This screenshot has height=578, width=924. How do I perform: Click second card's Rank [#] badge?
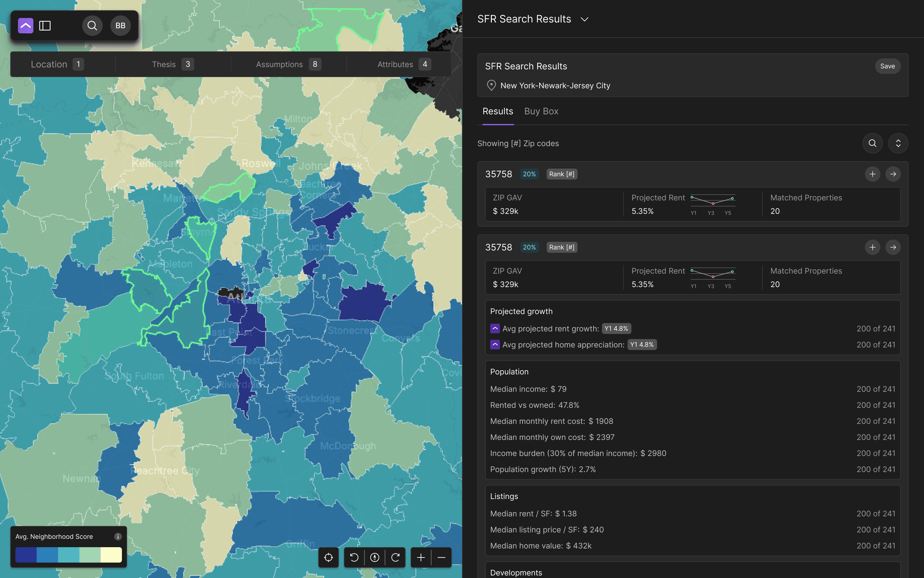click(x=562, y=247)
